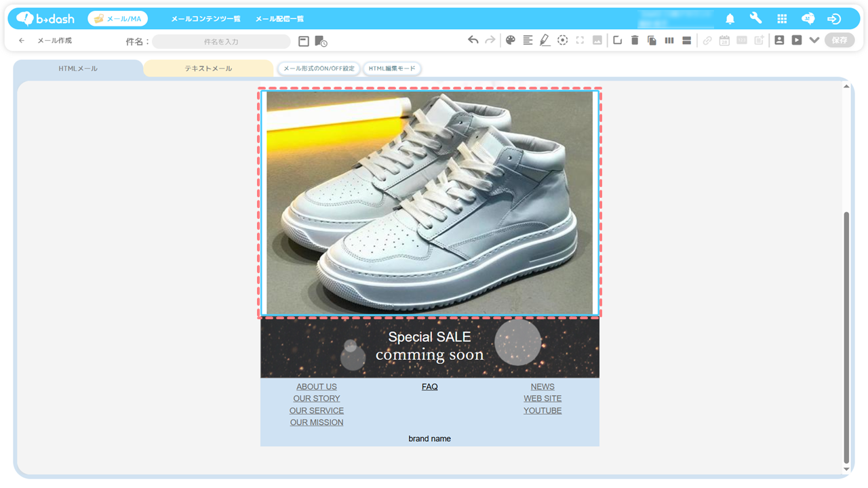The image size is (868, 488).
Task: Click the b→dash logo
Action: [45, 18]
